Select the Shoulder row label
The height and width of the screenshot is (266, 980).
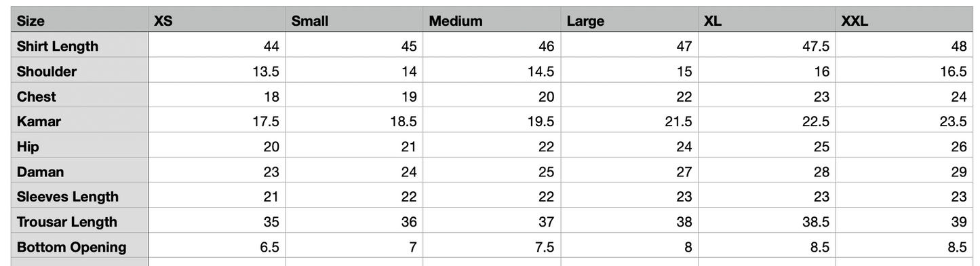point(80,71)
